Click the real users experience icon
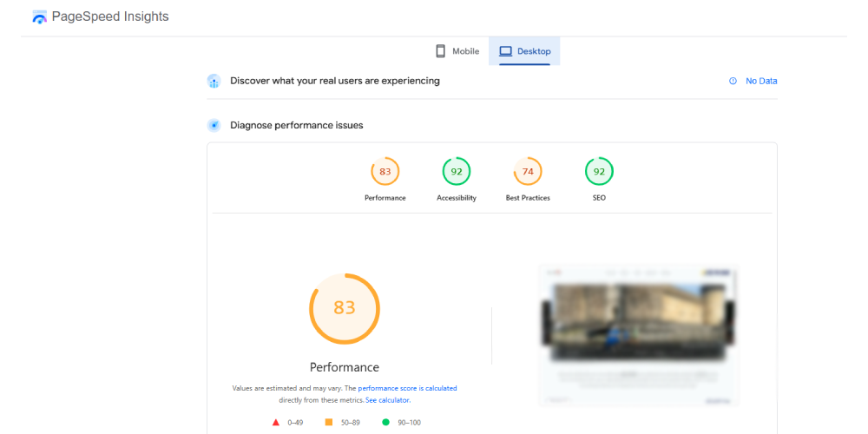The width and height of the screenshot is (868, 434). [x=214, y=81]
